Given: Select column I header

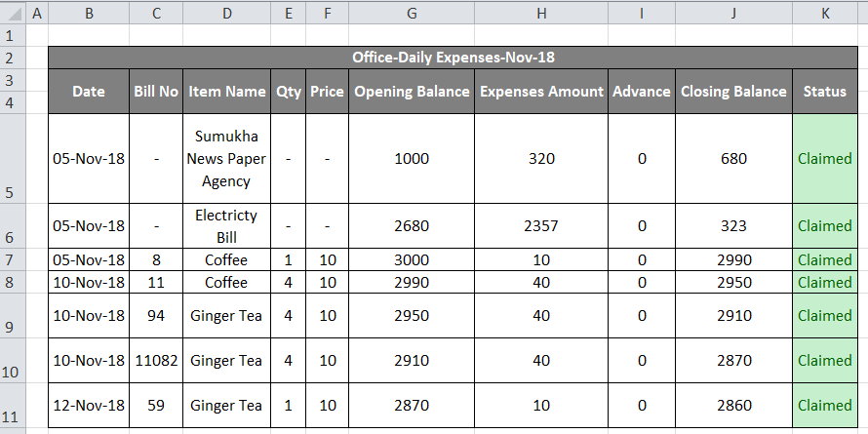Looking at the screenshot, I should point(642,12).
